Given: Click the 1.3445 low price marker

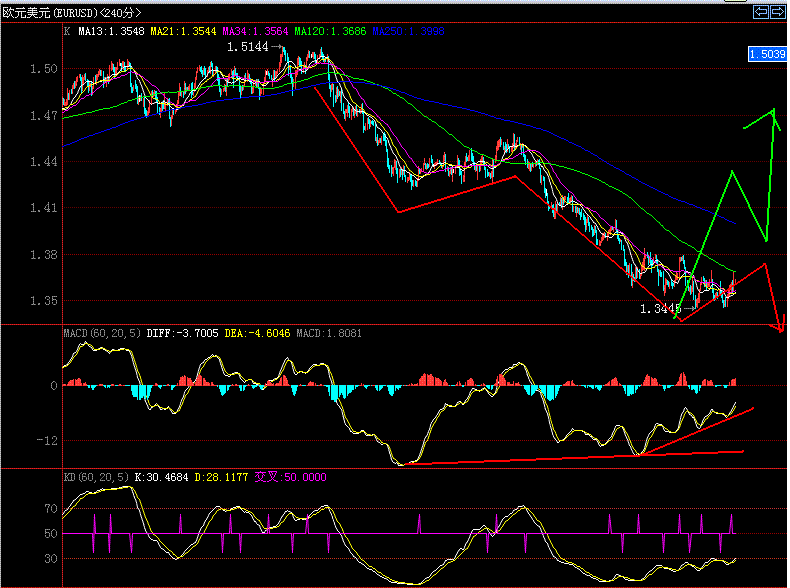Looking at the screenshot, I should coord(660,309).
